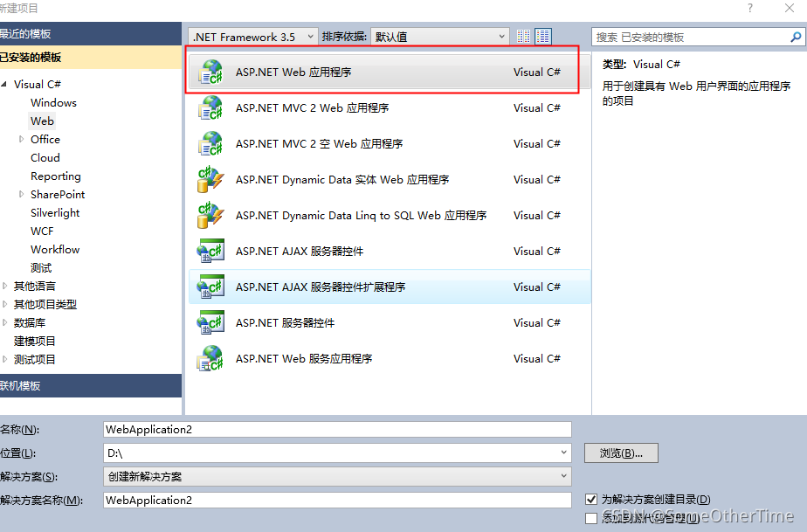
Task: Select ASP.NET 服务器控件 label
Action: tap(285, 323)
